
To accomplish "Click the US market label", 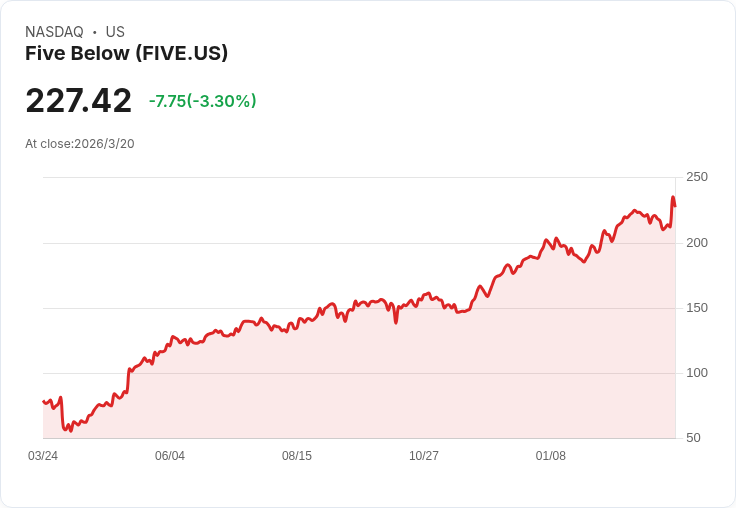I will pos(115,32).
